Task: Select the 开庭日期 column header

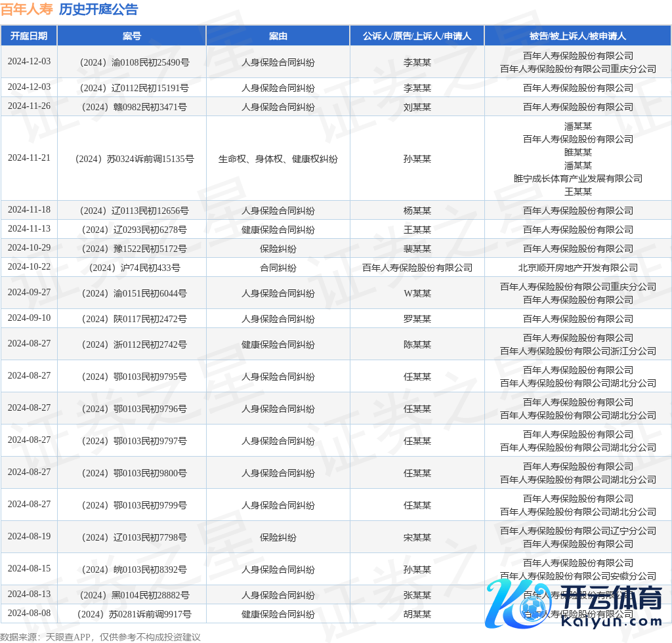Action: 29,36
